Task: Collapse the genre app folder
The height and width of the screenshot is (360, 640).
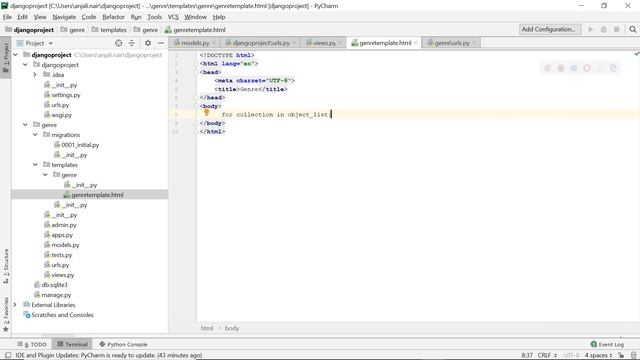Action: [25, 124]
